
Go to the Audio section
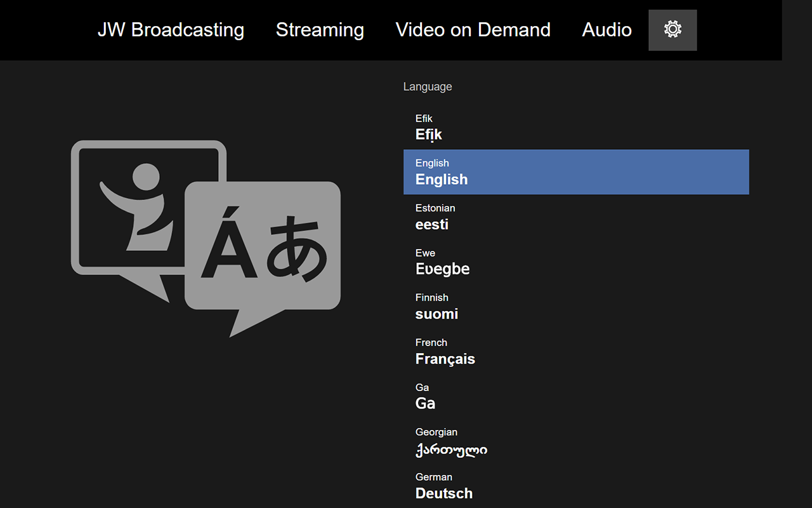[x=607, y=30]
